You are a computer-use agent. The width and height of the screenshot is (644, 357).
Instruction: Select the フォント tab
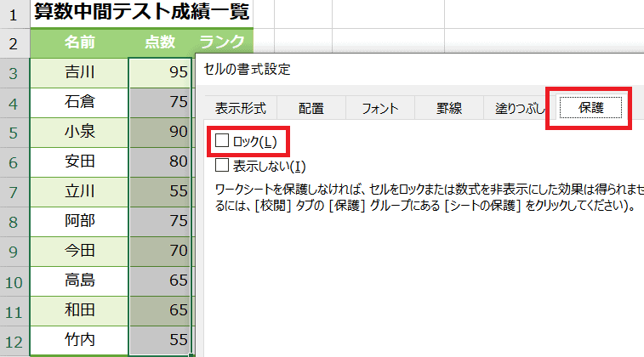[x=380, y=108]
